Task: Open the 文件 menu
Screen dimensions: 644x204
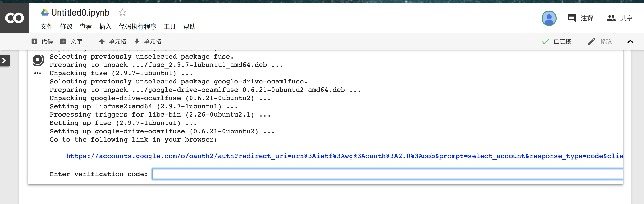Action: pyautogui.click(x=47, y=27)
